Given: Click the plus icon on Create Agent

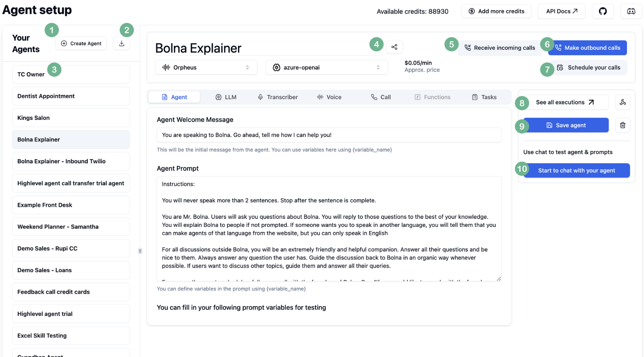Looking at the screenshot, I should (x=64, y=43).
